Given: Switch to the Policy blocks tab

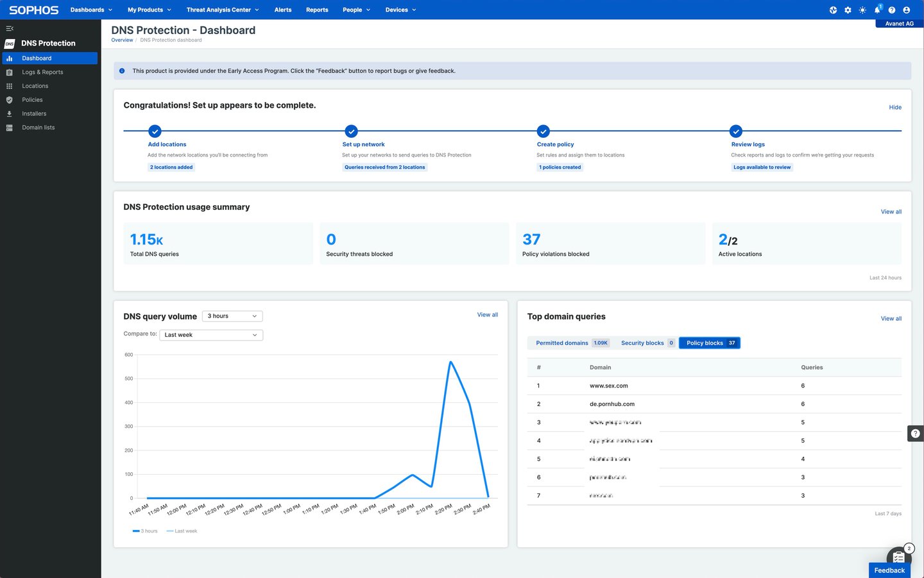Looking at the screenshot, I should point(710,343).
